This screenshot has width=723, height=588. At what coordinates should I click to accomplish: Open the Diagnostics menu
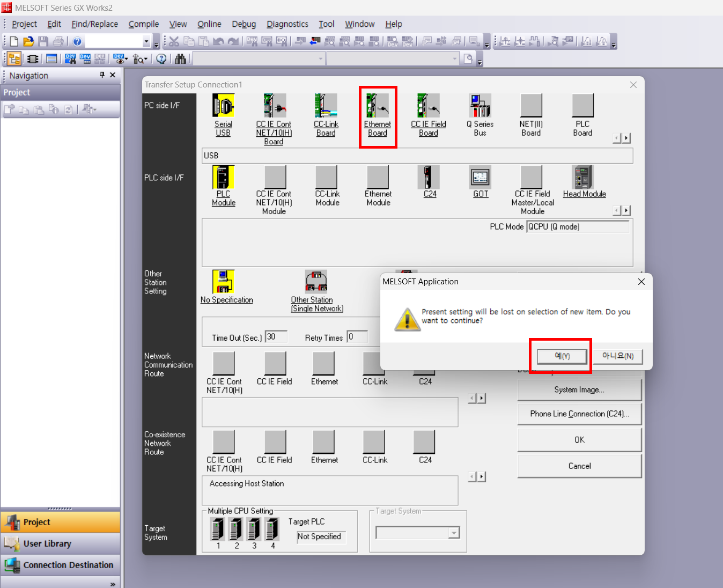(287, 24)
